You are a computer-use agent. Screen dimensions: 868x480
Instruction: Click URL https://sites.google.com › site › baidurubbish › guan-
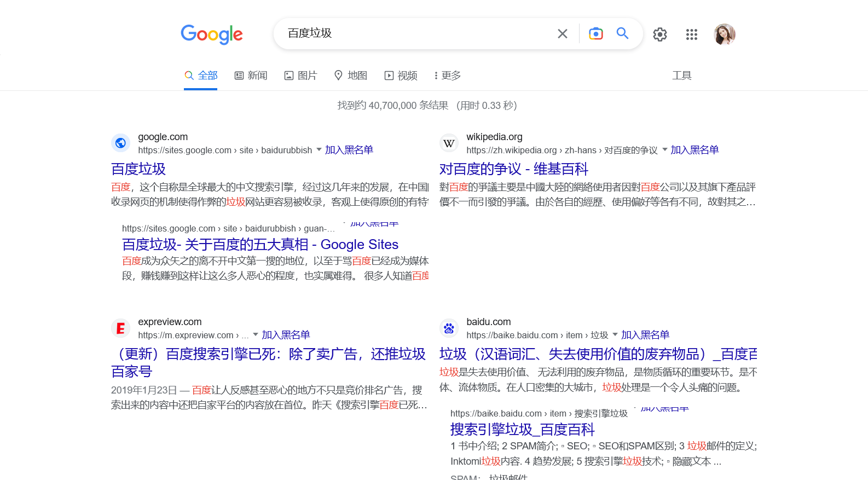[x=228, y=229]
